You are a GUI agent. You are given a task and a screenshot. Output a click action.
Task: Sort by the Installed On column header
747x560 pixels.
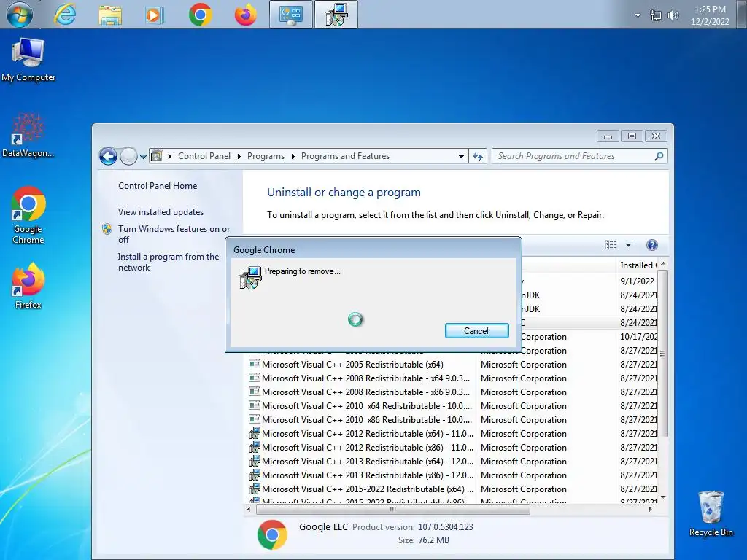(x=638, y=265)
